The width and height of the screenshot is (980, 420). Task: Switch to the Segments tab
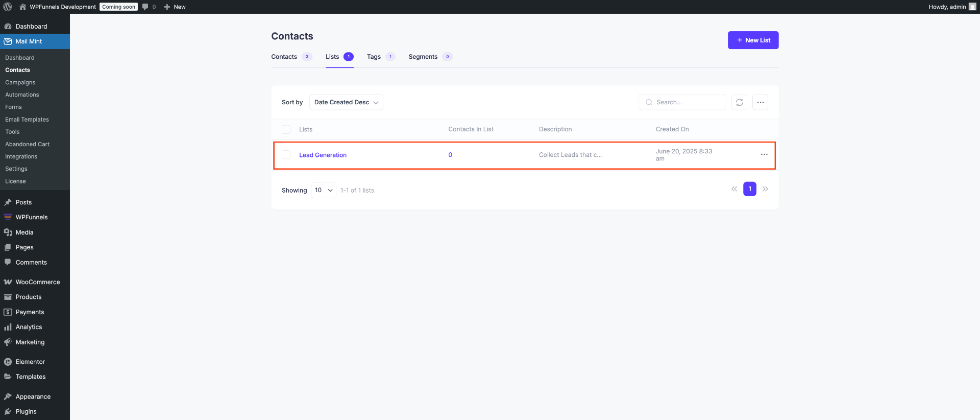(430, 57)
